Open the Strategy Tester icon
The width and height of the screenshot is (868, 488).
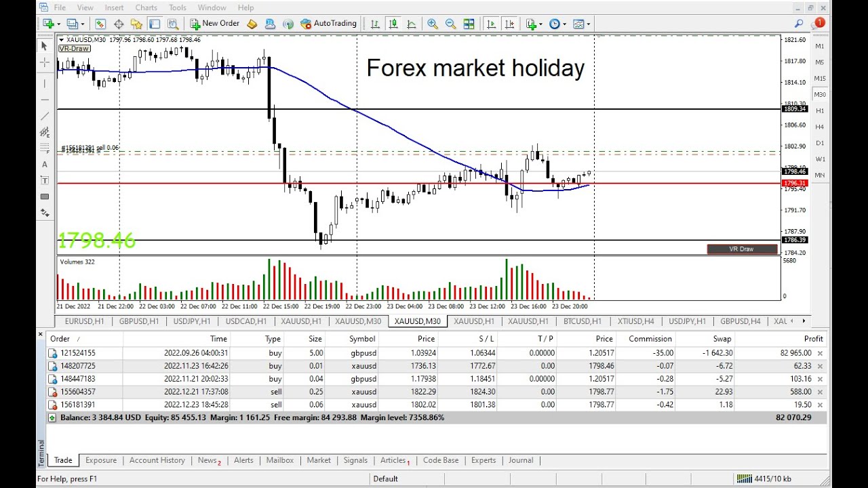coord(173,24)
